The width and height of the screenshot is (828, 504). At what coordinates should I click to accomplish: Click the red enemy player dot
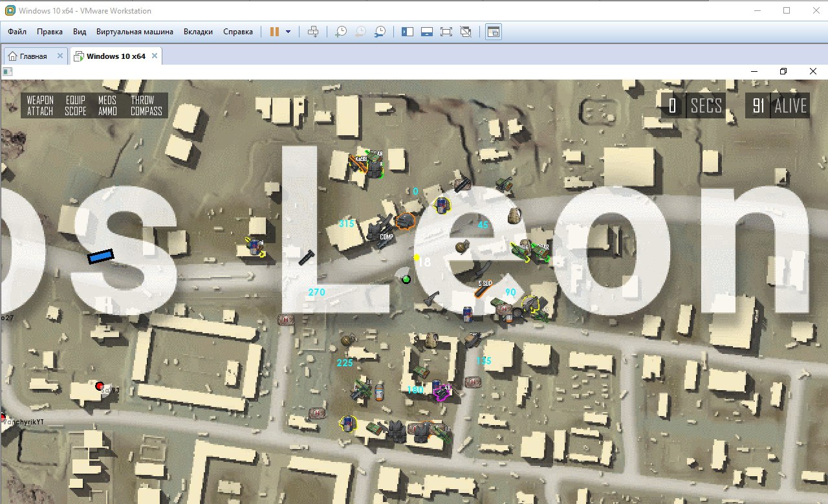99,386
